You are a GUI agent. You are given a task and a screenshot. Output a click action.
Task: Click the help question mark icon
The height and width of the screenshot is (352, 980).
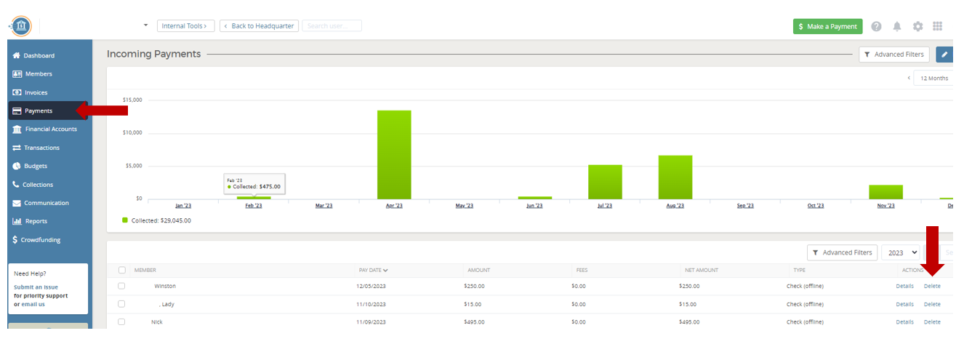pyautogui.click(x=876, y=26)
